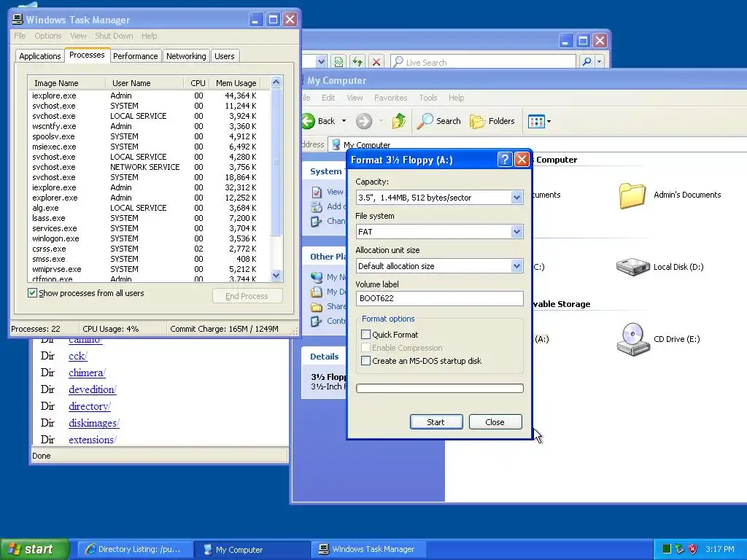
Task: Click the process list scroll up arrow
Action: click(x=276, y=82)
